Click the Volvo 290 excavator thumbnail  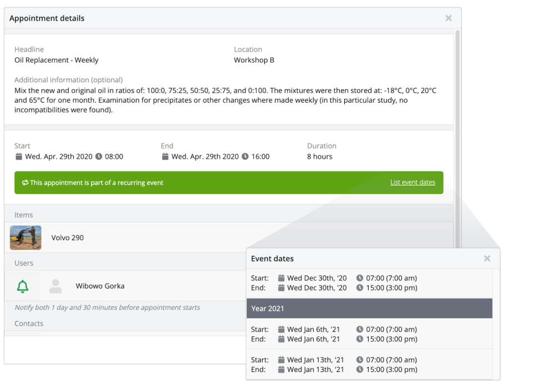[26, 238]
